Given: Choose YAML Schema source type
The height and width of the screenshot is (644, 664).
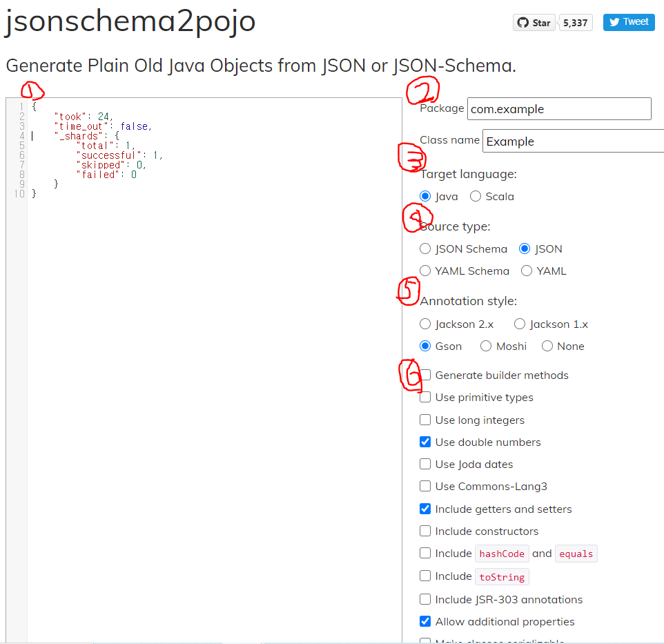Looking at the screenshot, I should [x=425, y=271].
